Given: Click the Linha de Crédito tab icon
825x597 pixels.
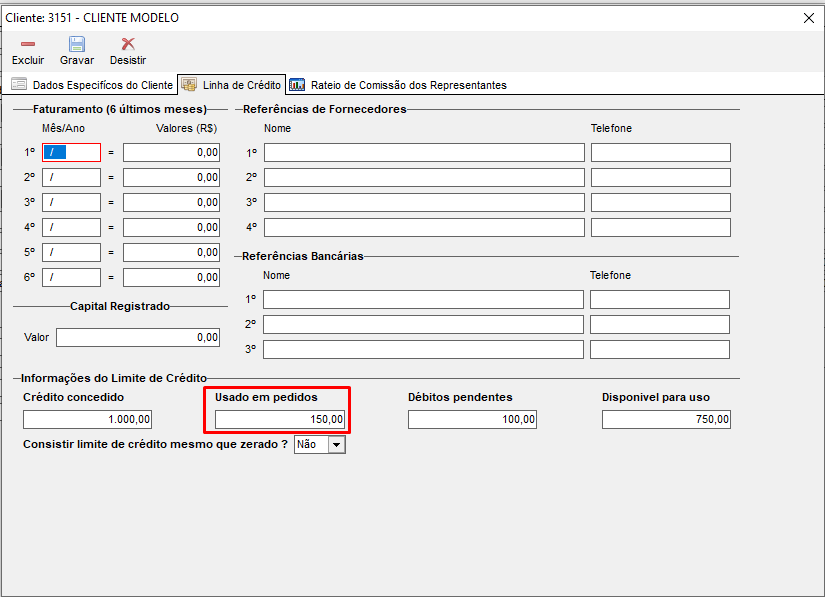Looking at the screenshot, I should pyautogui.click(x=189, y=85).
